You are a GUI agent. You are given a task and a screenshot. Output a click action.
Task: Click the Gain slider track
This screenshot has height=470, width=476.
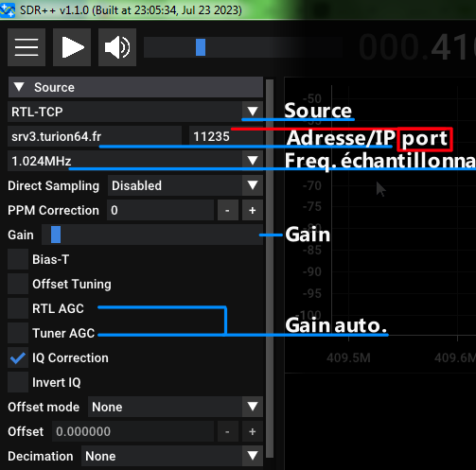click(x=152, y=235)
